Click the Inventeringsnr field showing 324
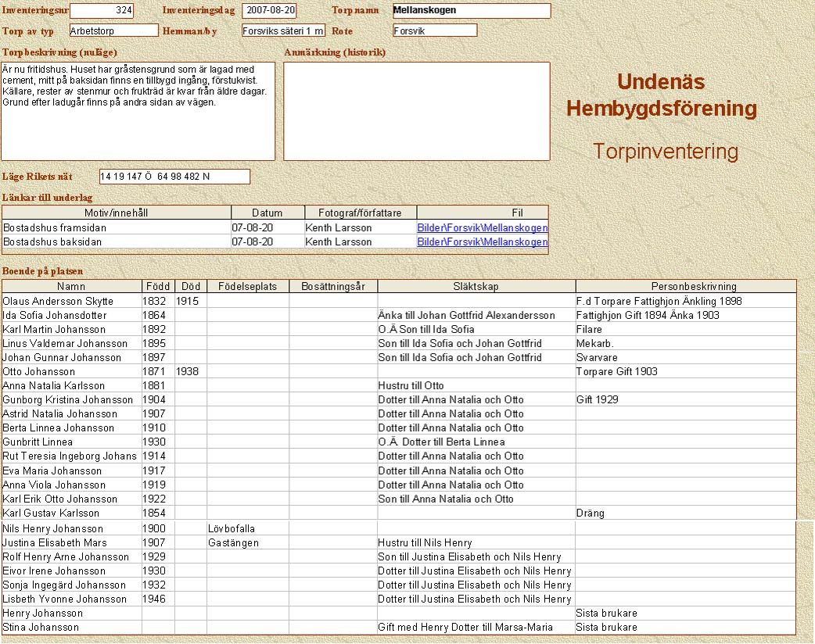This screenshot has width=815, height=644. point(102,11)
